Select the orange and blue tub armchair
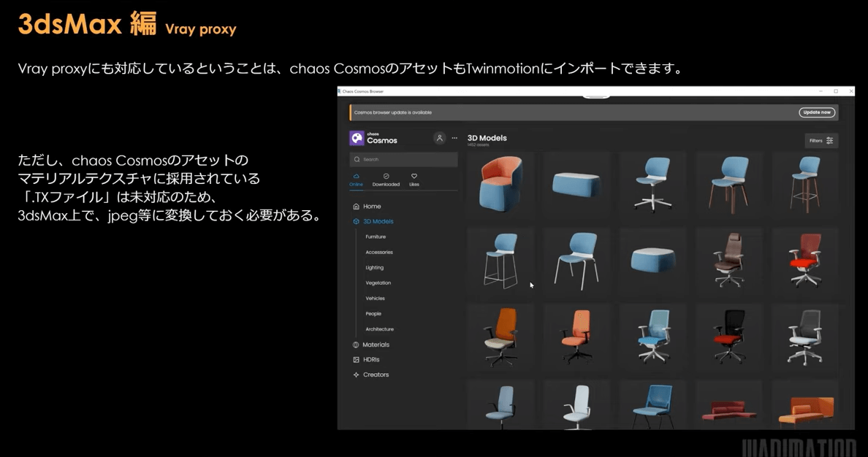868x457 pixels. (x=500, y=184)
